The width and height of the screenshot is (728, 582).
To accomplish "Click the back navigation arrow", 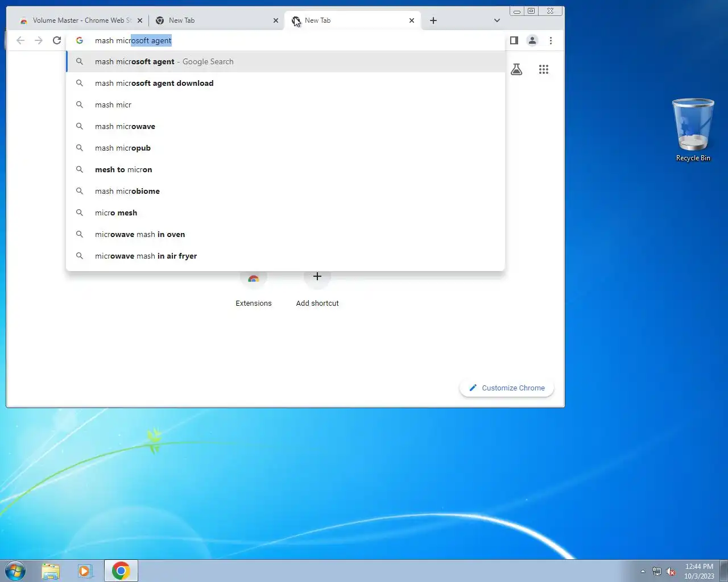I will (20, 40).
